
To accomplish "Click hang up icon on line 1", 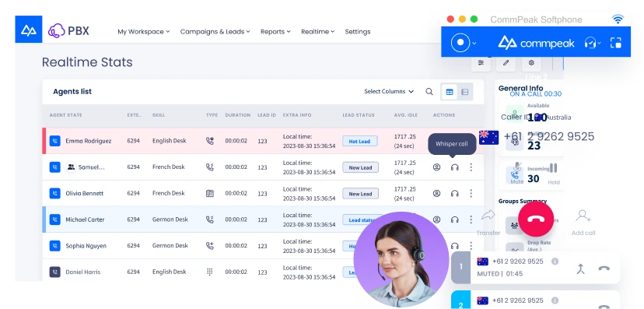I will click(x=604, y=269).
